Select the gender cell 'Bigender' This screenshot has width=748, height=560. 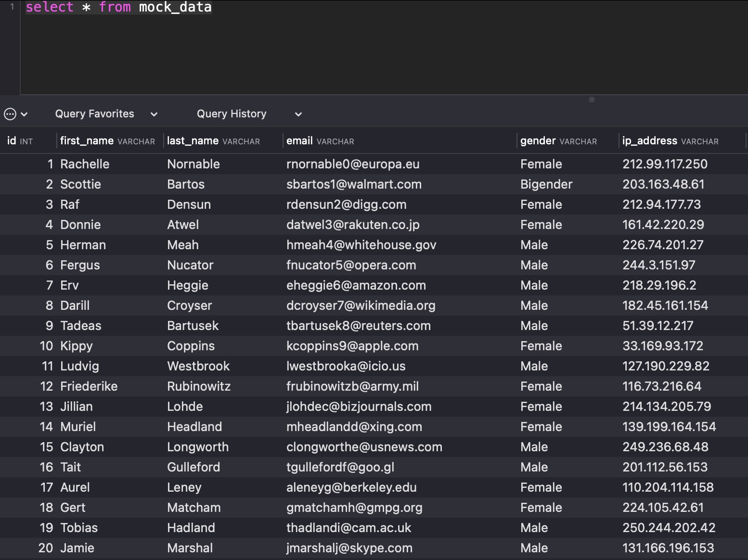[x=546, y=184]
